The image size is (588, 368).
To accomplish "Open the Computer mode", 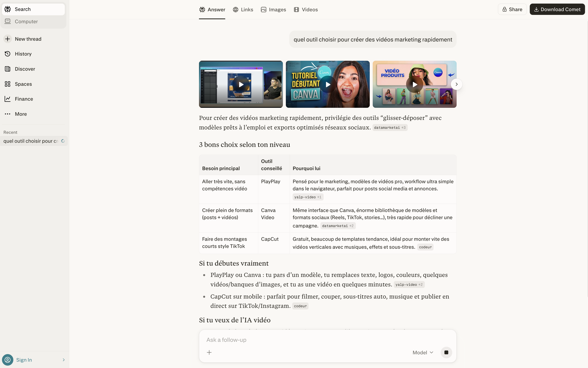I will [26, 21].
